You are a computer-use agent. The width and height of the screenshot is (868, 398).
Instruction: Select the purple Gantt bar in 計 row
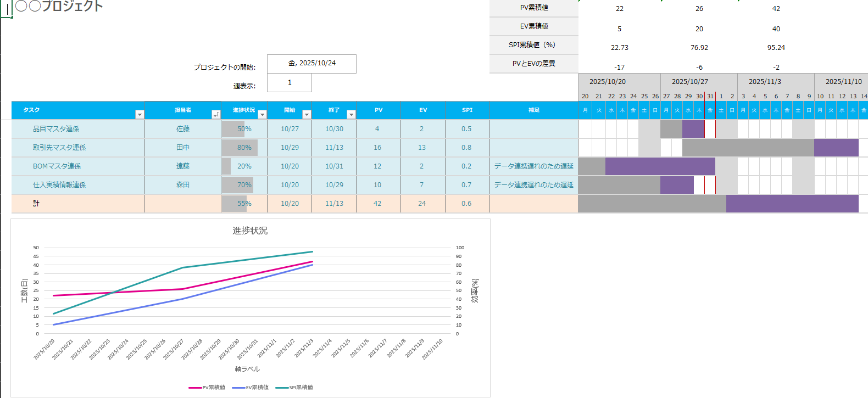click(792, 204)
